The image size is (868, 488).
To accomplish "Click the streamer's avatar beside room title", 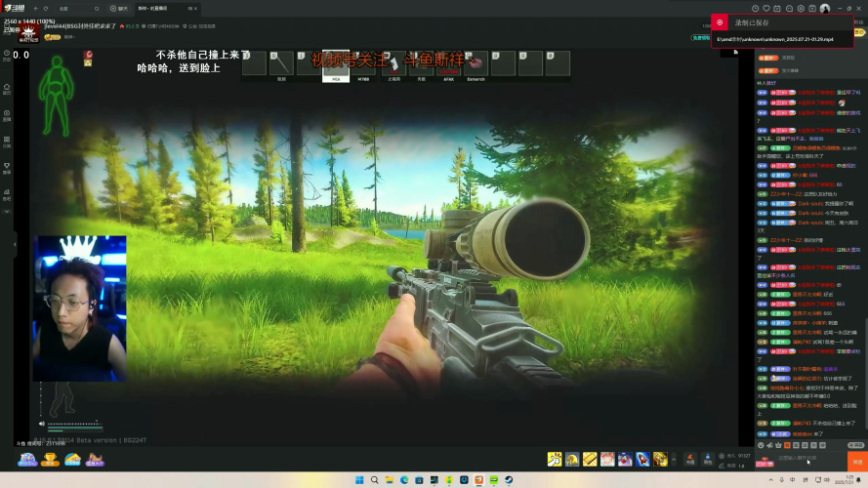I will point(28,34).
